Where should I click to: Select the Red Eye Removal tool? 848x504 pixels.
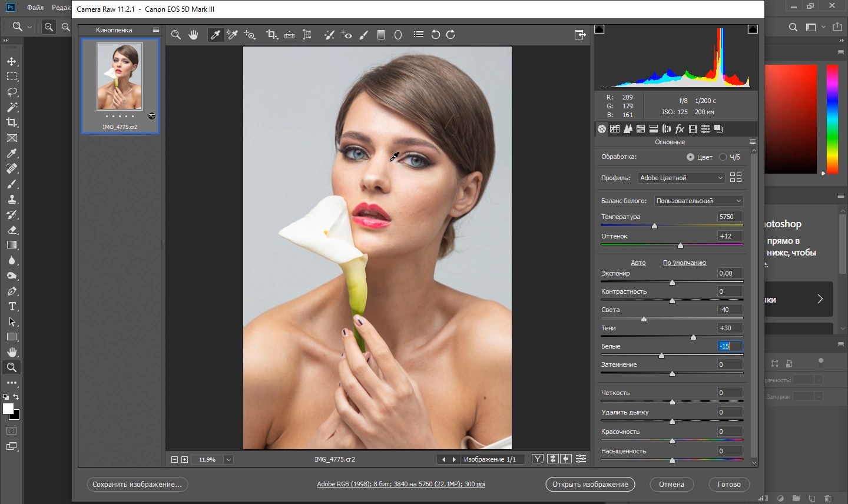click(346, 35)
